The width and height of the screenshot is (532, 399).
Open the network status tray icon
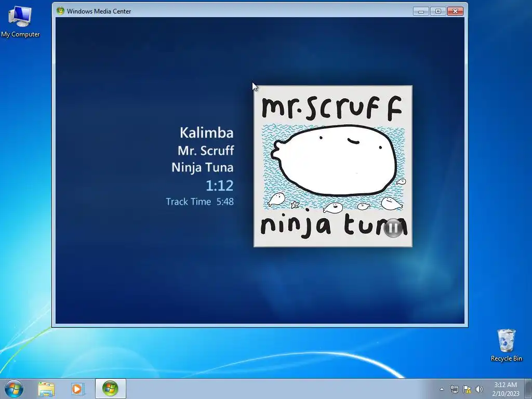454,389
